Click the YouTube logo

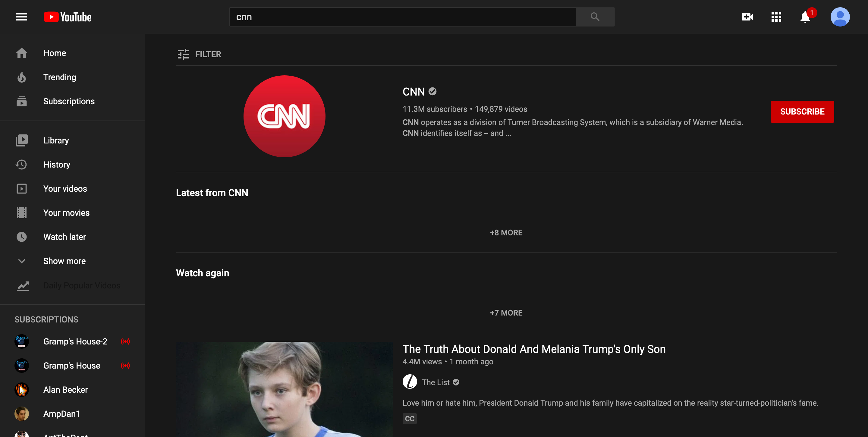point(68,17)
